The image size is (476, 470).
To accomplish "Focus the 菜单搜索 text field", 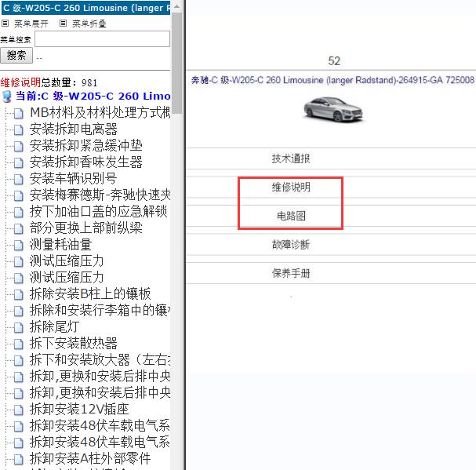I will 102,39.
